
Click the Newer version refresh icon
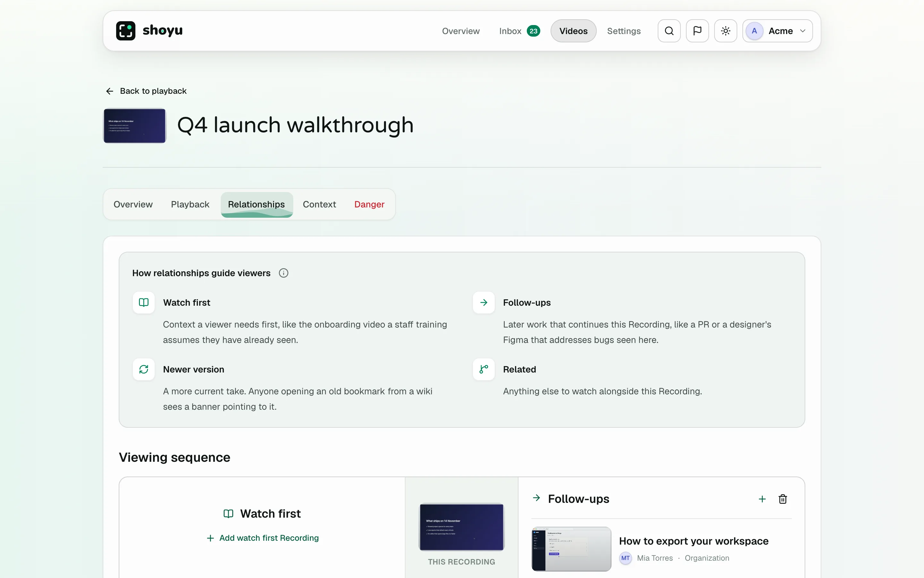(x=143, y=369)
